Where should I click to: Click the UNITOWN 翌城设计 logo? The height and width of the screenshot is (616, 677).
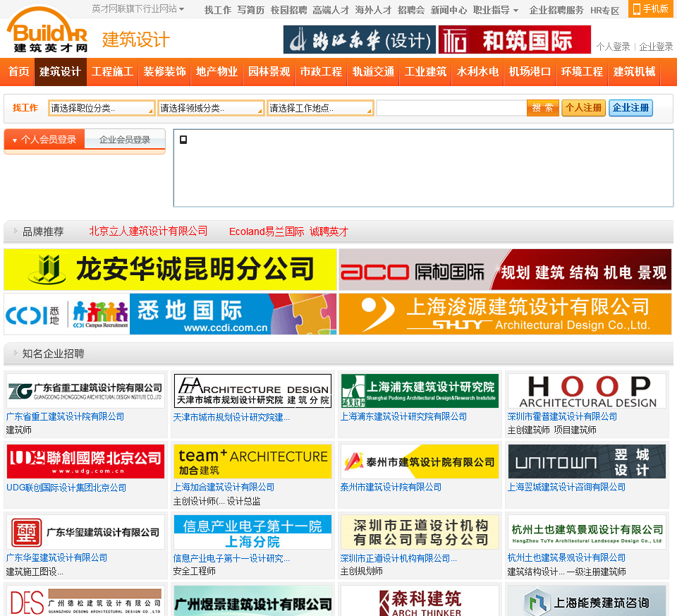point(587,461)
